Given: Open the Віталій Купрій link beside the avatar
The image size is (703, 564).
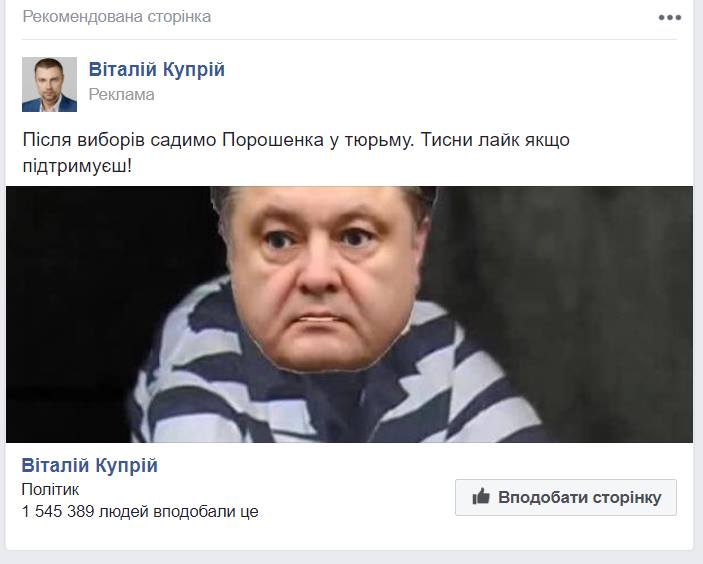Looking at the screenshot, I should [156, 69].
